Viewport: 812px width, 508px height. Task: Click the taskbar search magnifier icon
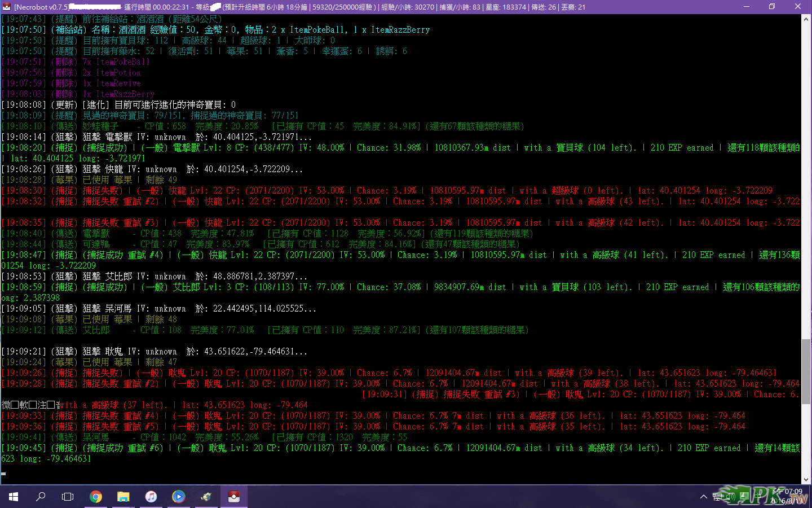click(41, 497)
